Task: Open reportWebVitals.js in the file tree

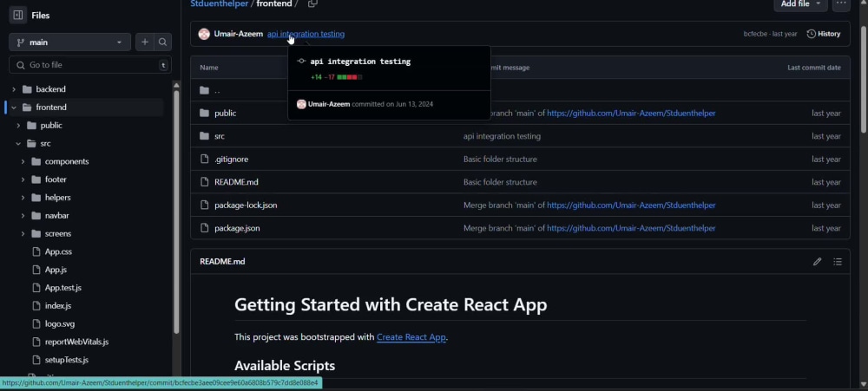Action: pos(76,342)
